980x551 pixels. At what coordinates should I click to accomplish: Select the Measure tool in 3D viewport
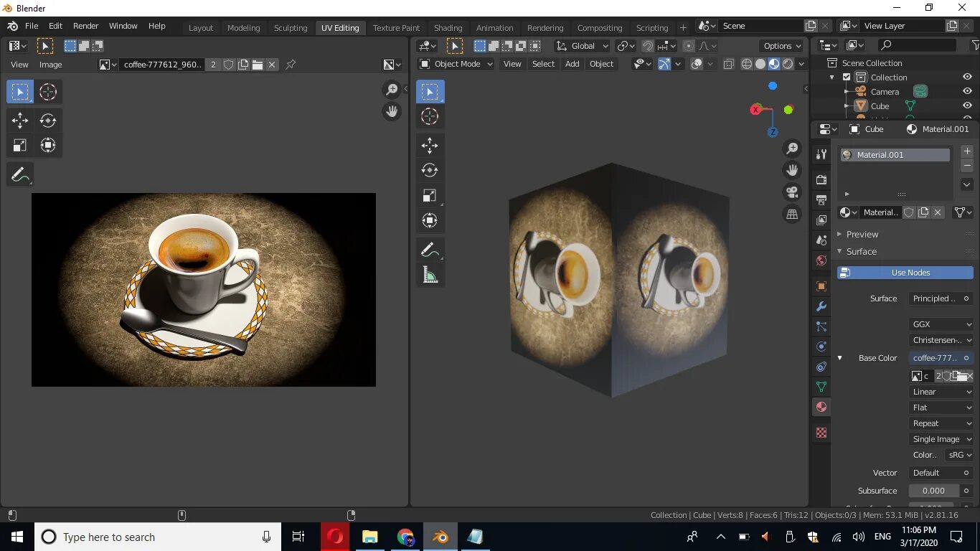click(x=429, y=275)
